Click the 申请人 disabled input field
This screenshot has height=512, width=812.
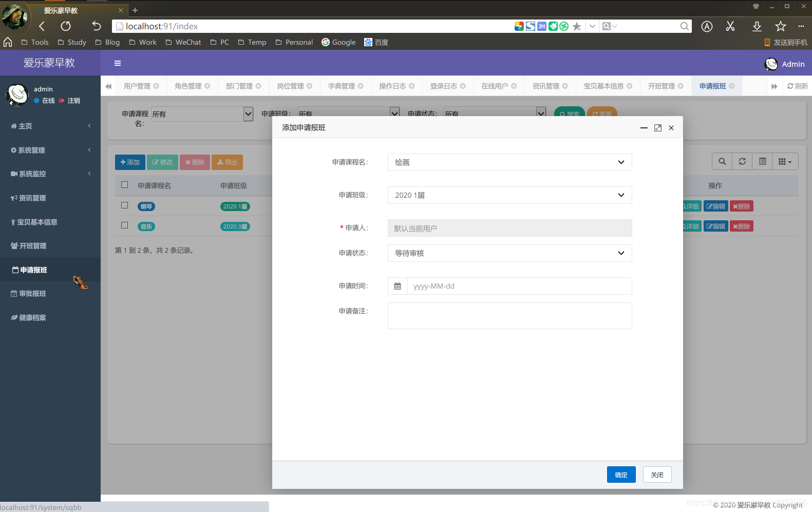509,228
